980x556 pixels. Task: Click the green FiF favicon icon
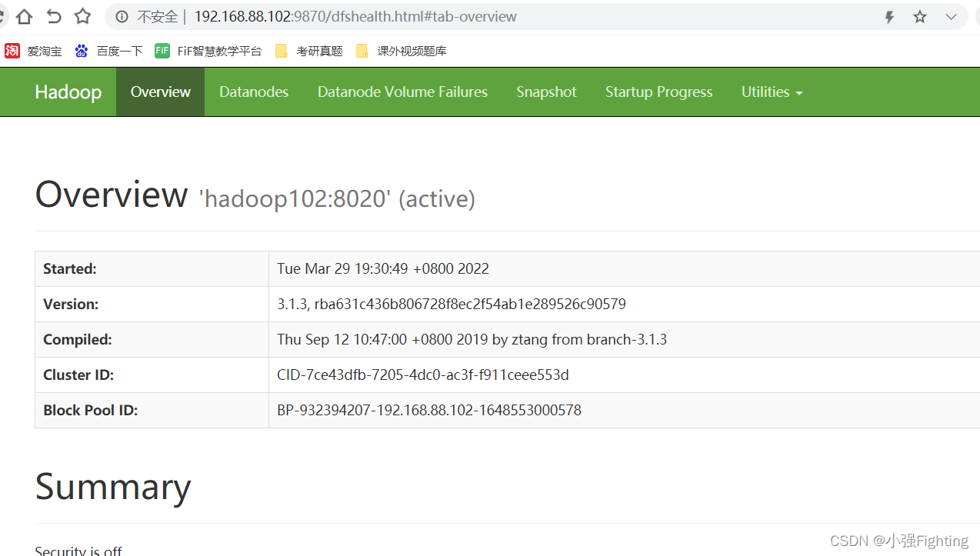click(162, 51)
